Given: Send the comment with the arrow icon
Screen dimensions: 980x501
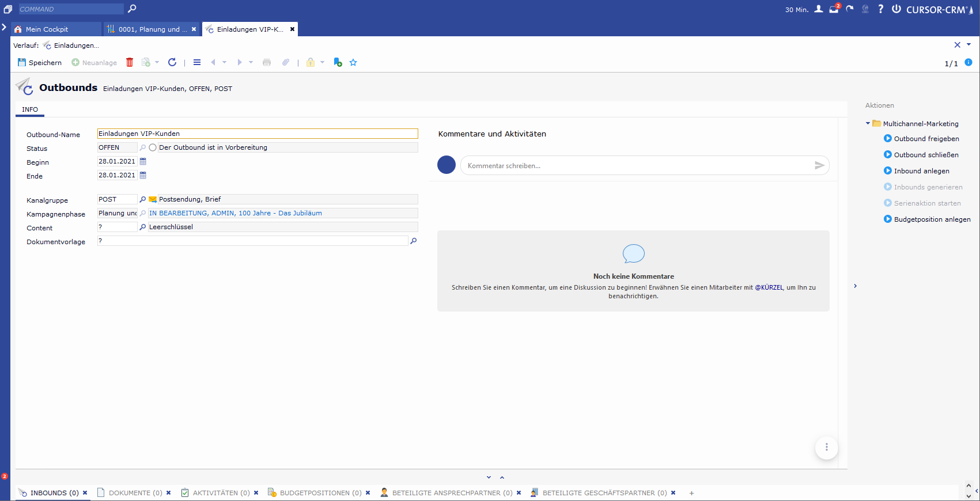Looking at the screenshot, I should click(819, 165).
